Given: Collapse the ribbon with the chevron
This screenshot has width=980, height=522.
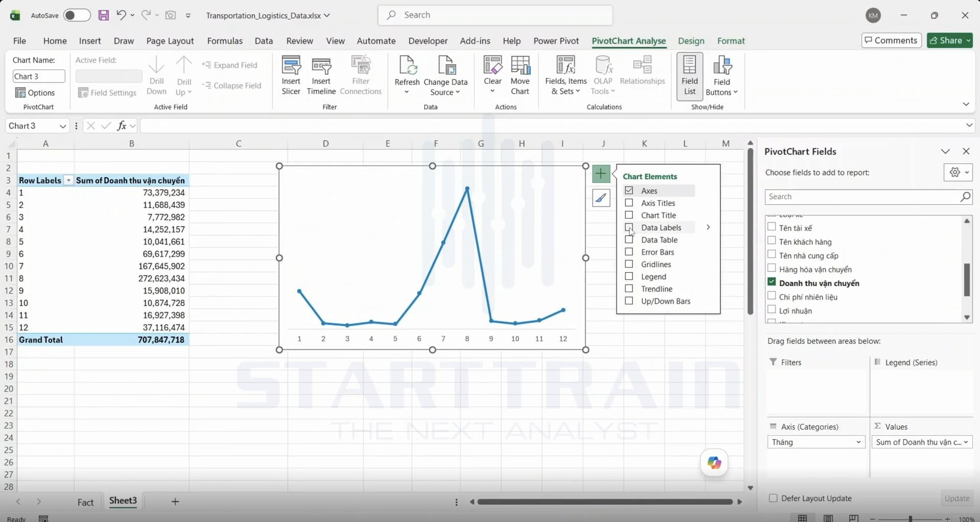Looking at the screenshot, I should 966,104.
